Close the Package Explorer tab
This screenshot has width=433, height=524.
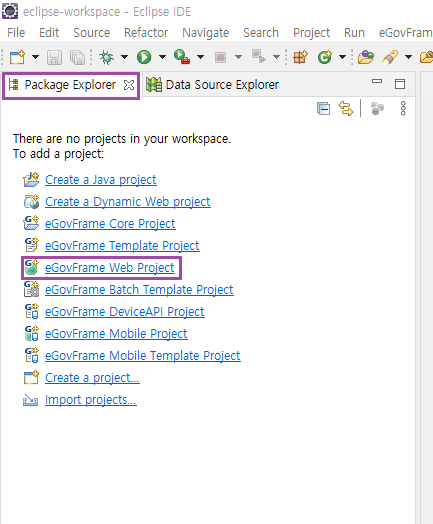point(129,85)
